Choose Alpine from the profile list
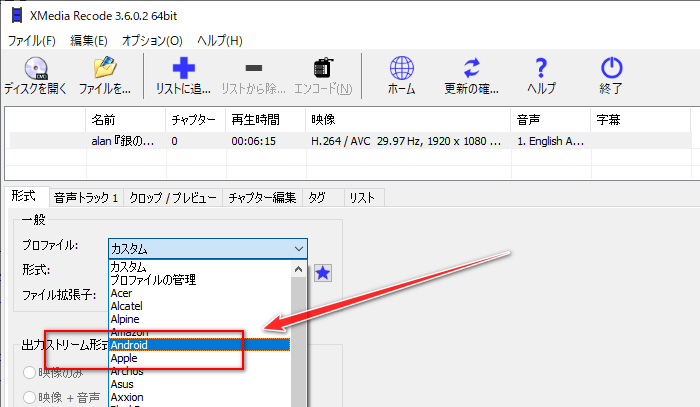The height and width of the screenshot is (407, 700). click(200, 319)
